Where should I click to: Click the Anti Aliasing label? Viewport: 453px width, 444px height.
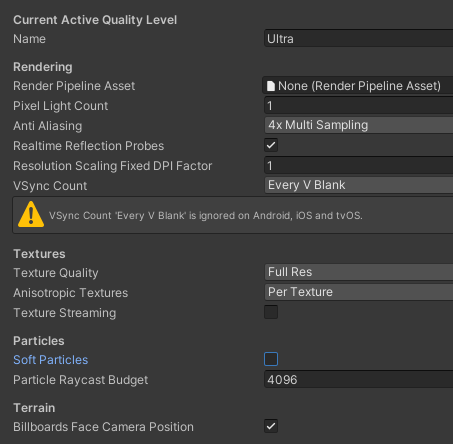tap(48, 126)
